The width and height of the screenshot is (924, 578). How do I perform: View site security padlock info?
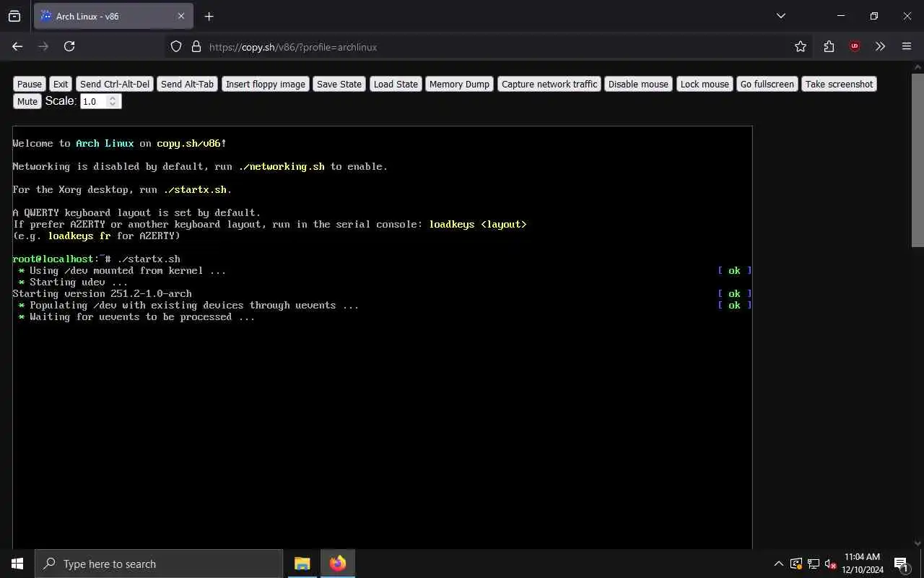pyautogui.click(x=196, y=46)
